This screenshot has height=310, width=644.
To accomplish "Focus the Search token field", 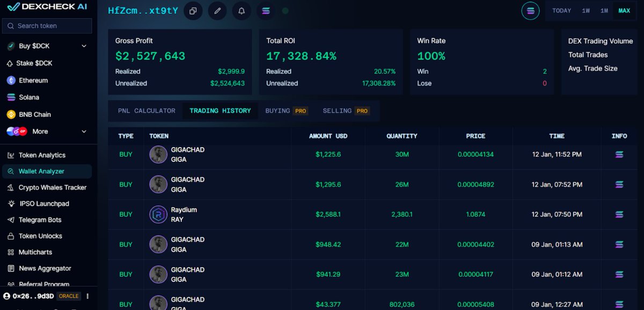I will point(47,26).
